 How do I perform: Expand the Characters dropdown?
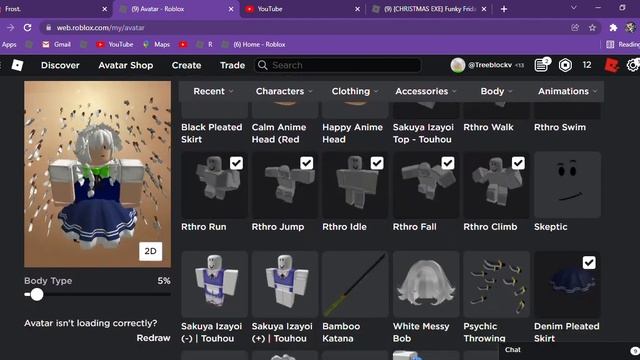[284, 91]
